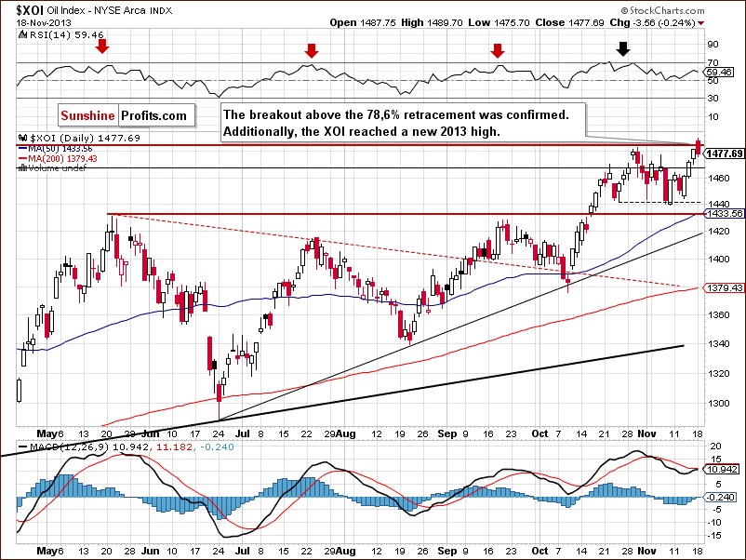The image size is (746, 560).
Task: Click the 1477.69 current price tag
Action: [x=724, y=153]
